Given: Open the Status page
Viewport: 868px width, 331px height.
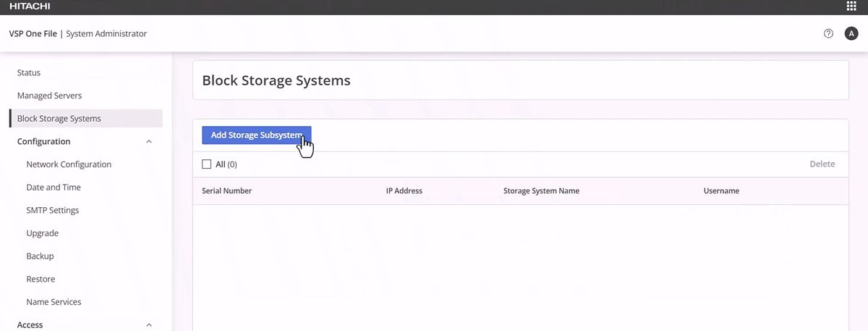Looking at the screenshot, I should (x=29, y=72).
